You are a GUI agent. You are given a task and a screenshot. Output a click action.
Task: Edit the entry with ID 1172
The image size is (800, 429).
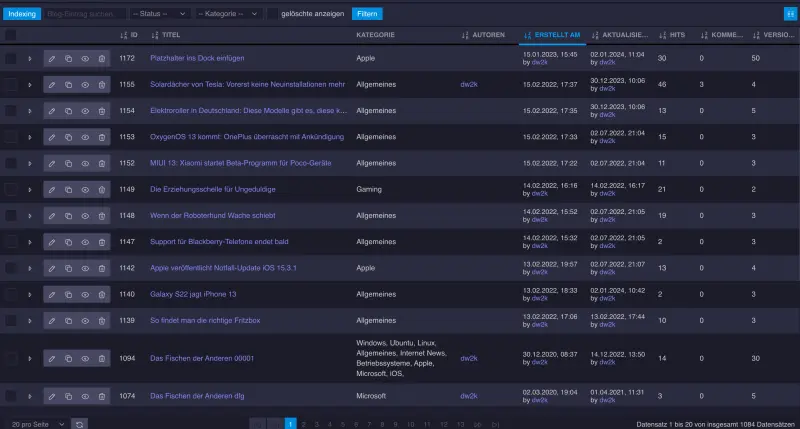(52, 59)
